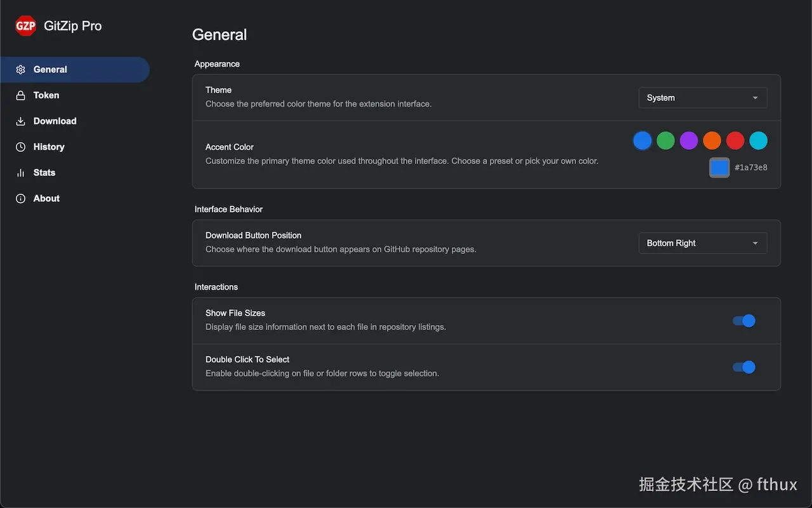
Task: Open the Stats section
Action: (x=75, y=173)
